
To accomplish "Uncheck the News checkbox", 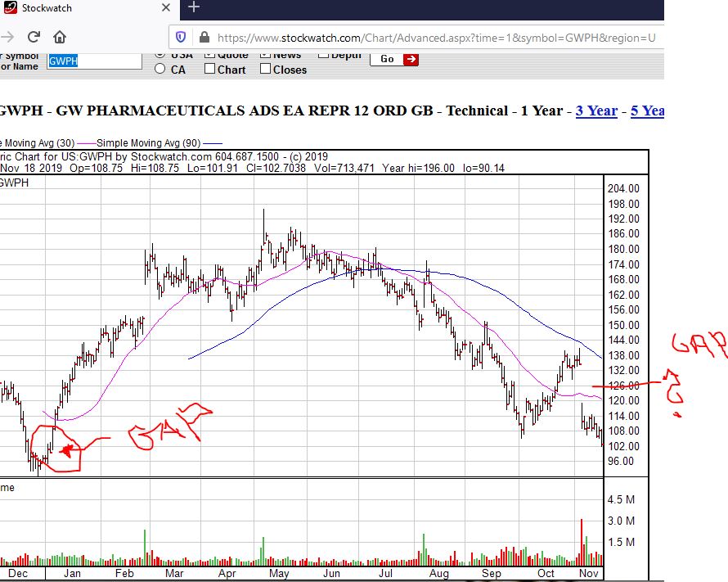I will click(263, 54).
